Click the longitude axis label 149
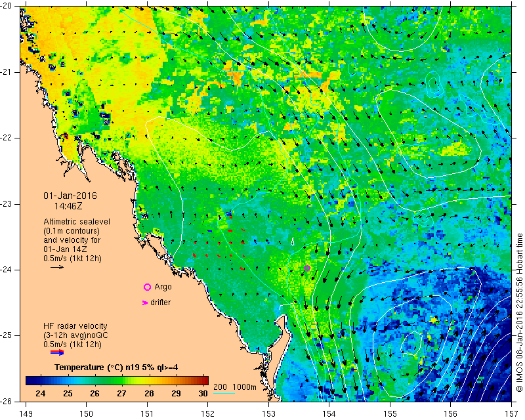This screenshot has width=525, height=420. [26, 414]
